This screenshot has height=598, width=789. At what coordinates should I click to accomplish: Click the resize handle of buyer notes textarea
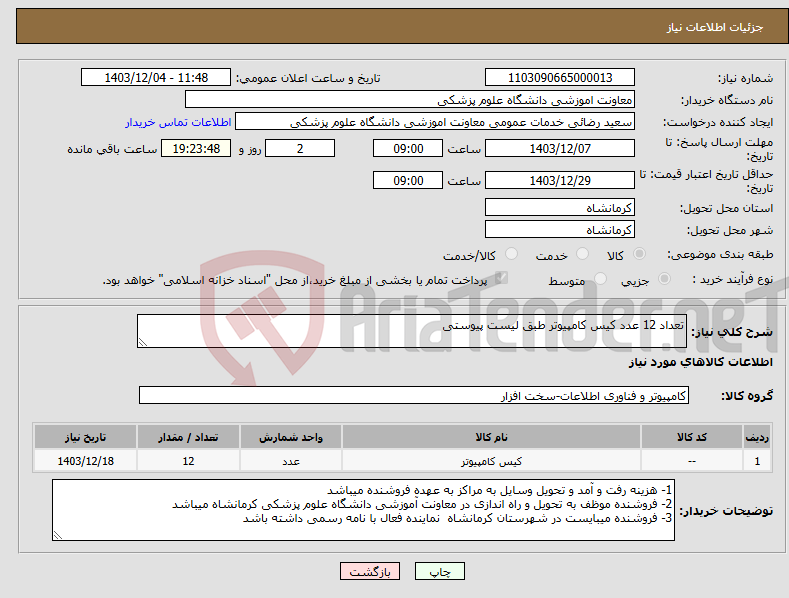58,535
